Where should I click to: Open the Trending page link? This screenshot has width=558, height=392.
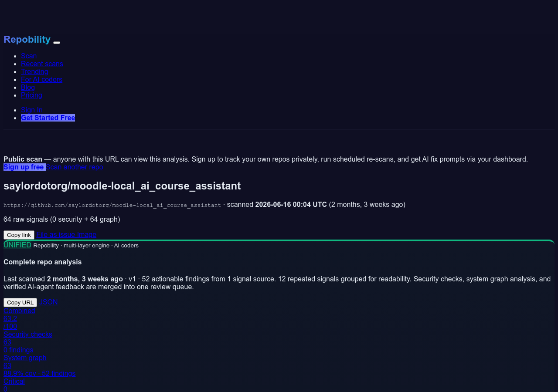[34, 71]
